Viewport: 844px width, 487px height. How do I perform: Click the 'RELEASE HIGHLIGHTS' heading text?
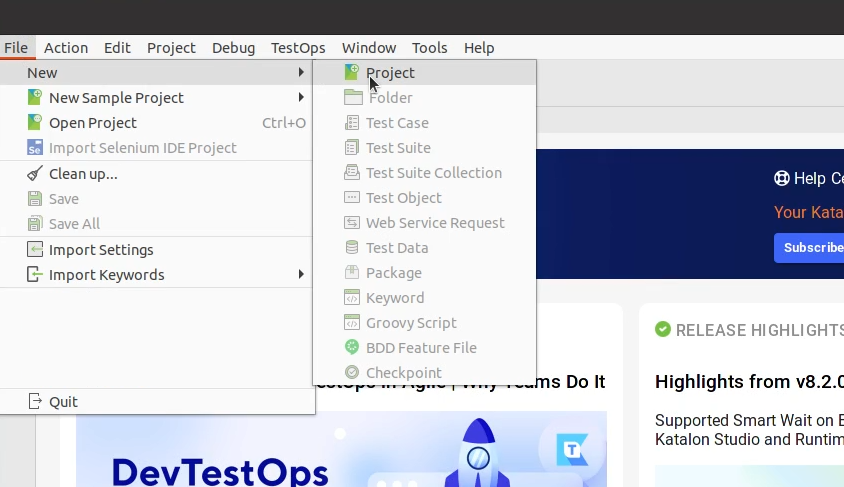(x=759, y=330)
